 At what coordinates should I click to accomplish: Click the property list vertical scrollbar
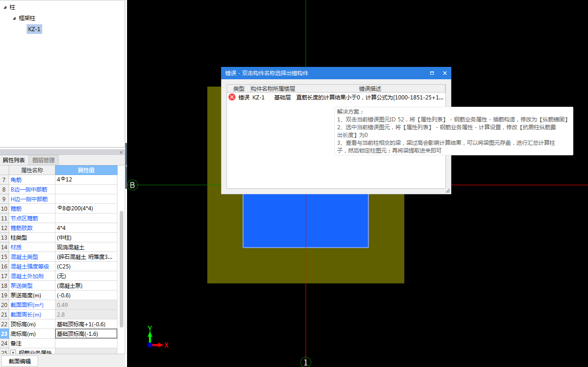tap(122, 268)
